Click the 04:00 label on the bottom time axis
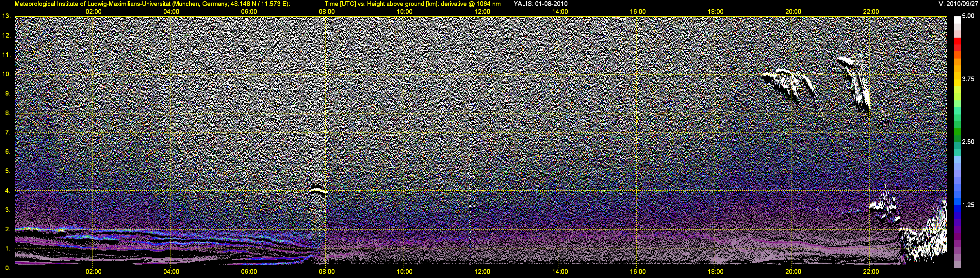 [x=171, y=272]
